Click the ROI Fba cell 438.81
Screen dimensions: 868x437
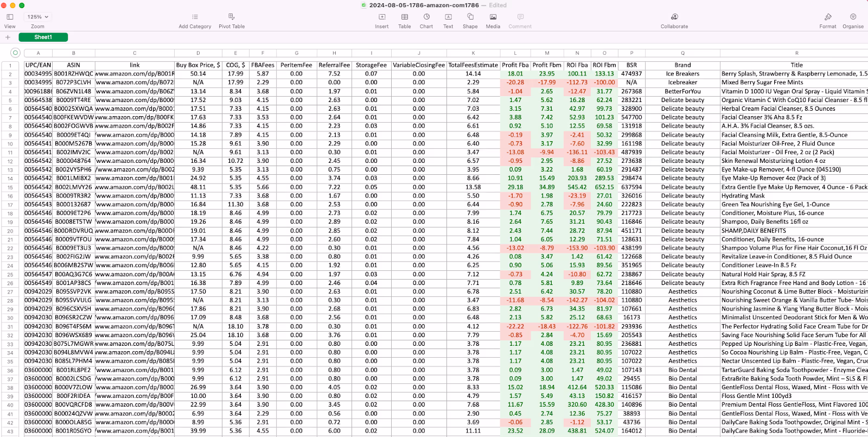(x=577, y=430)
